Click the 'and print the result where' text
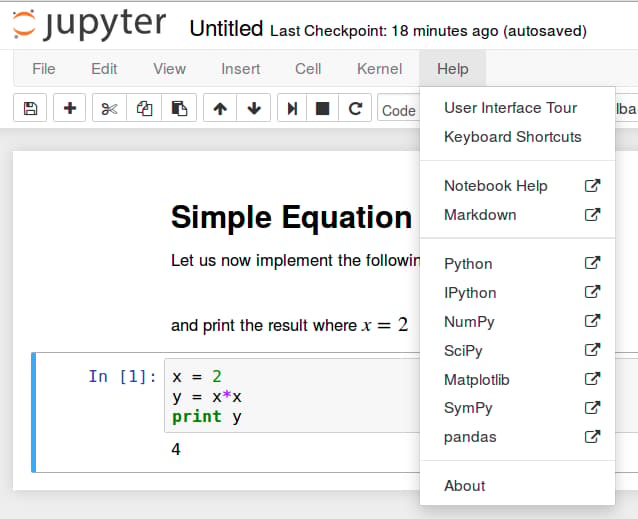The width and height of the screenshot is (638, 519). point(264,325)
